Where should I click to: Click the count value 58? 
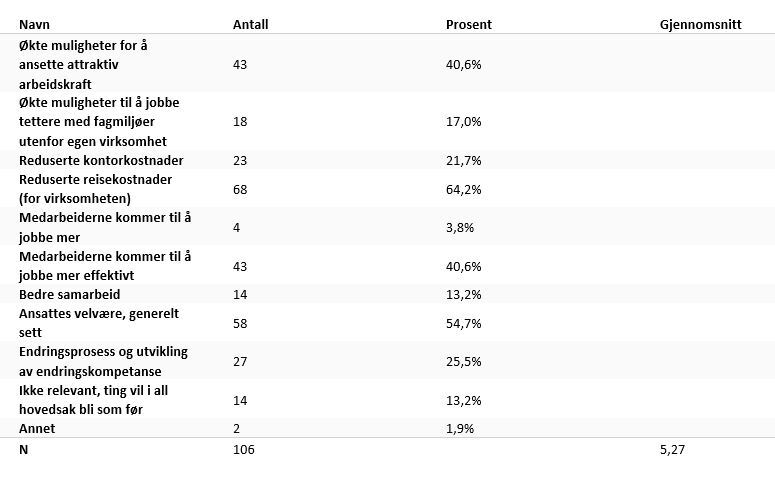(x=240, y=323)
